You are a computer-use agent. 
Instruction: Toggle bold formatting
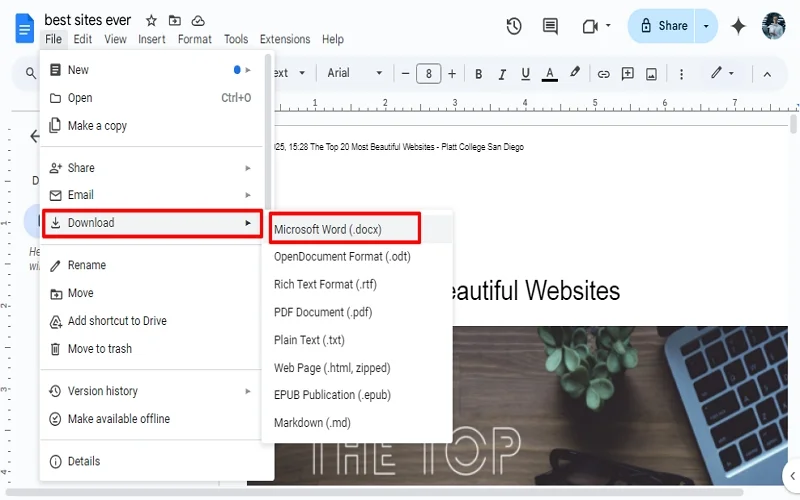[479, 74]
